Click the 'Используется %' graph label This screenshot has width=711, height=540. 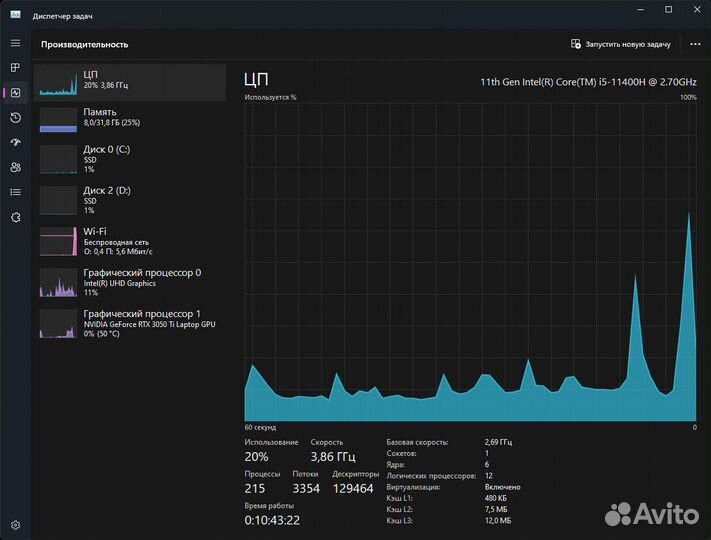(270, 97)
